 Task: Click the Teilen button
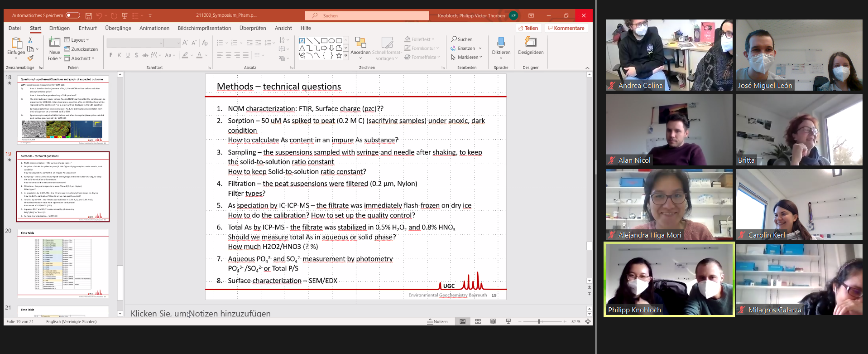click(528, 28)
